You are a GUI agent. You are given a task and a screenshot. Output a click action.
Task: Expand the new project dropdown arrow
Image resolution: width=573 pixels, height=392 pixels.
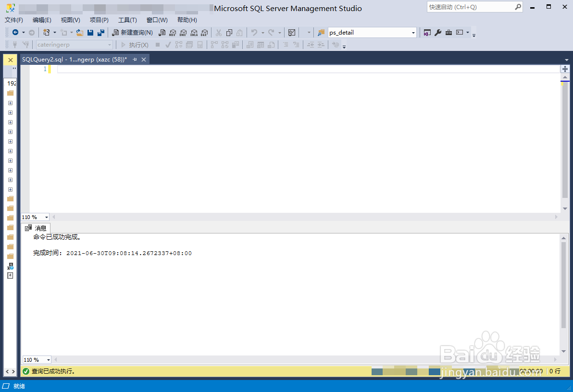coord(55,33)
